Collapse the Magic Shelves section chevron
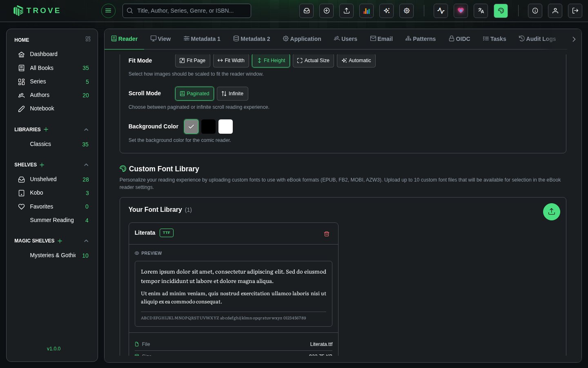588x368 pixels. click(x=86, y=241)
